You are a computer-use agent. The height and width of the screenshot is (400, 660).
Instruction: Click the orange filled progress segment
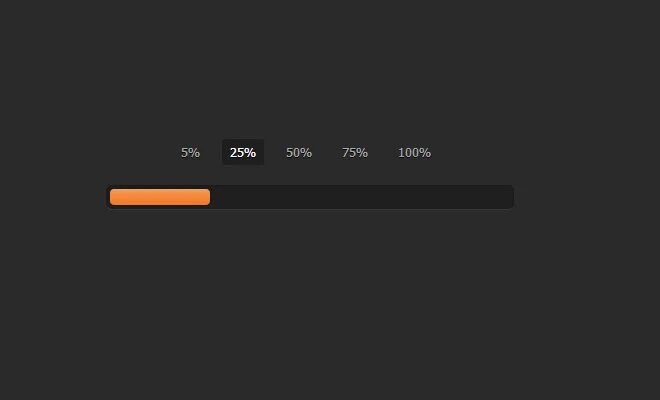pos(160,197)
